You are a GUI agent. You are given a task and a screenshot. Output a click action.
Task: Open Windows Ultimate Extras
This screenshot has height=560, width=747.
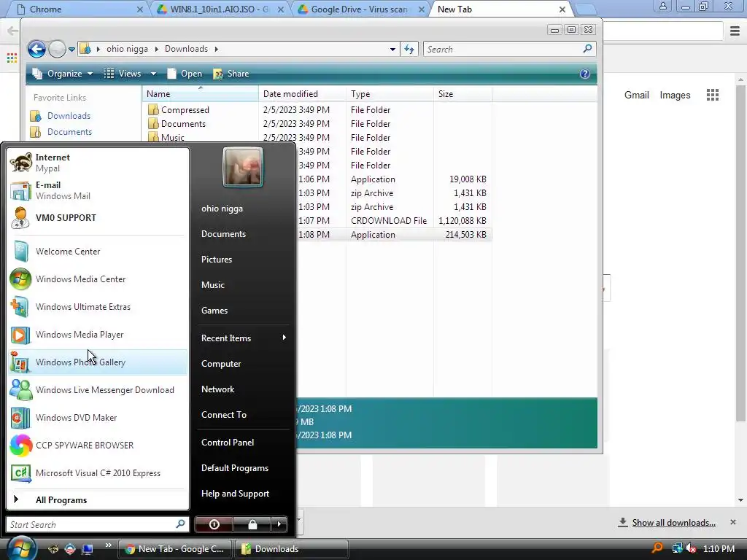[98, 307]
